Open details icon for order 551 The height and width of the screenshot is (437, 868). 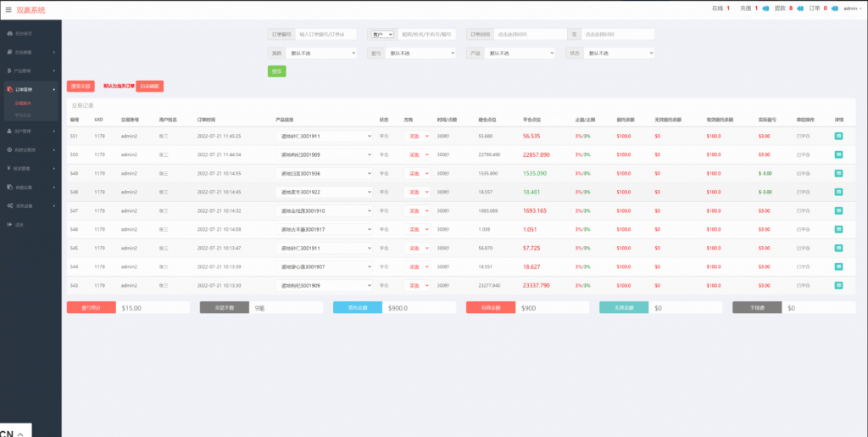838,136
